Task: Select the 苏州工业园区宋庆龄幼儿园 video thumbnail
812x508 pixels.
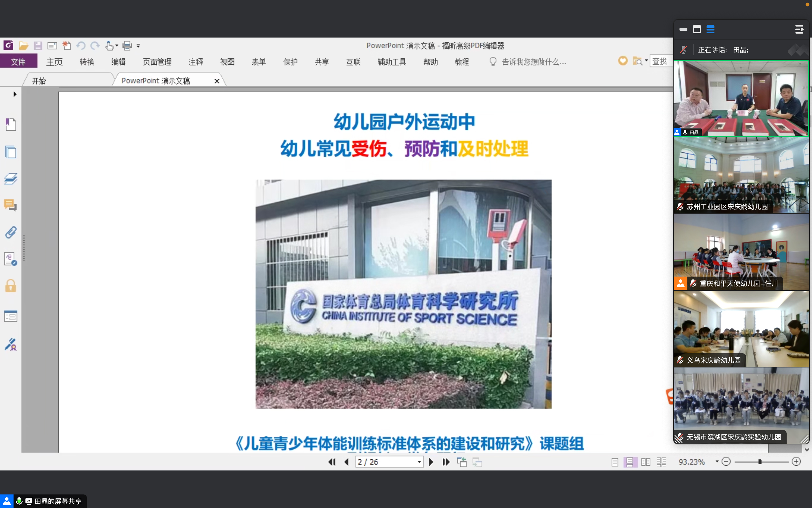Action: pos(741,175)
